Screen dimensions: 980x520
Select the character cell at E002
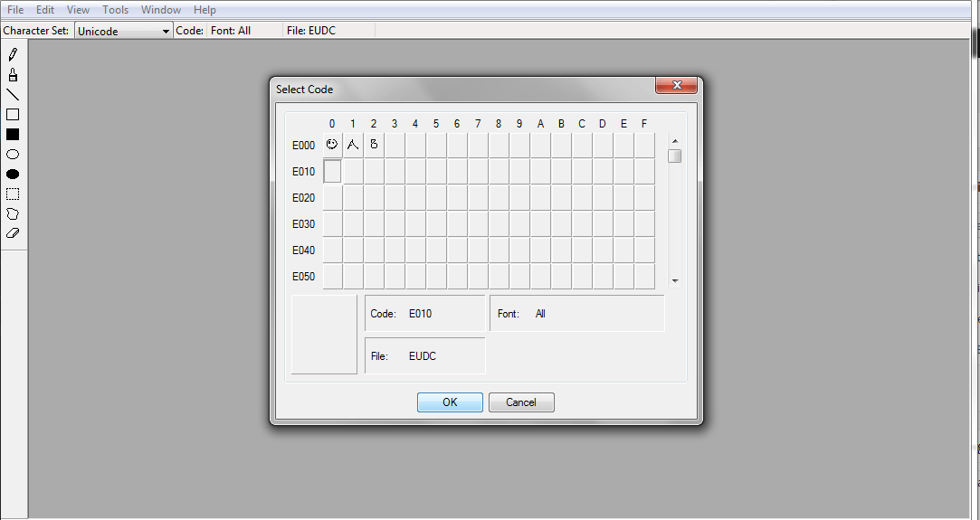tap(374, 145)
